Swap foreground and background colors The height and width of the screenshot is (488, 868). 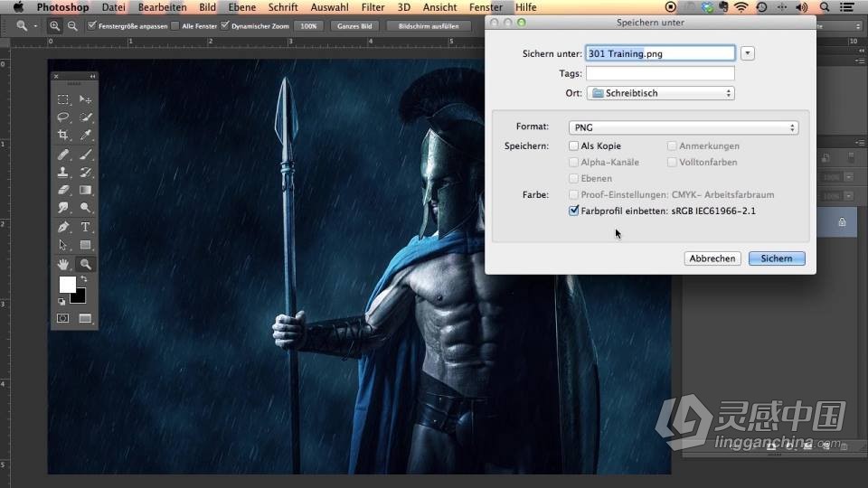click(83, 279)
